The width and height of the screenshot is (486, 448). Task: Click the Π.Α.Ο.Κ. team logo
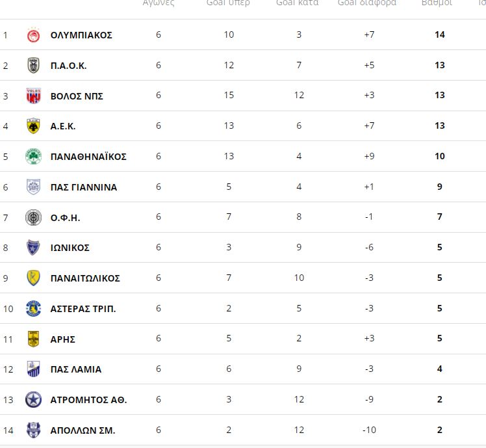pos(33,66)
